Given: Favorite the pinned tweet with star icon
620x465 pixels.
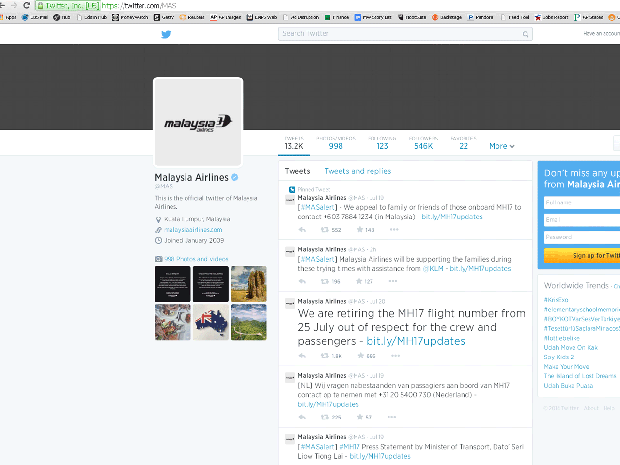Looking at the screenshot, I should (x=357, y=229).
